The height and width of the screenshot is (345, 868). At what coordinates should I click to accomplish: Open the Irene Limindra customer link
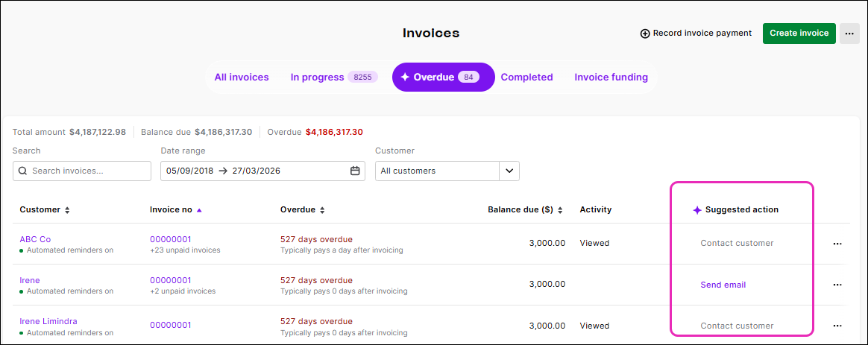48,321
